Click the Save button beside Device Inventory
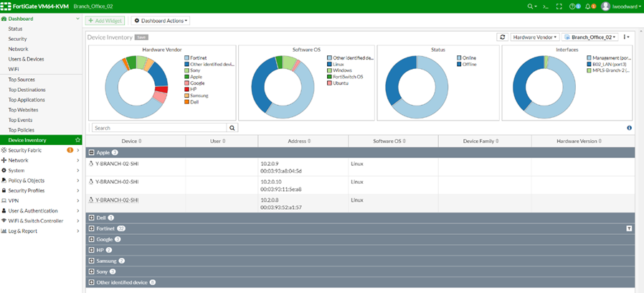This screenshot has height=293, width=644. [142, 36]
